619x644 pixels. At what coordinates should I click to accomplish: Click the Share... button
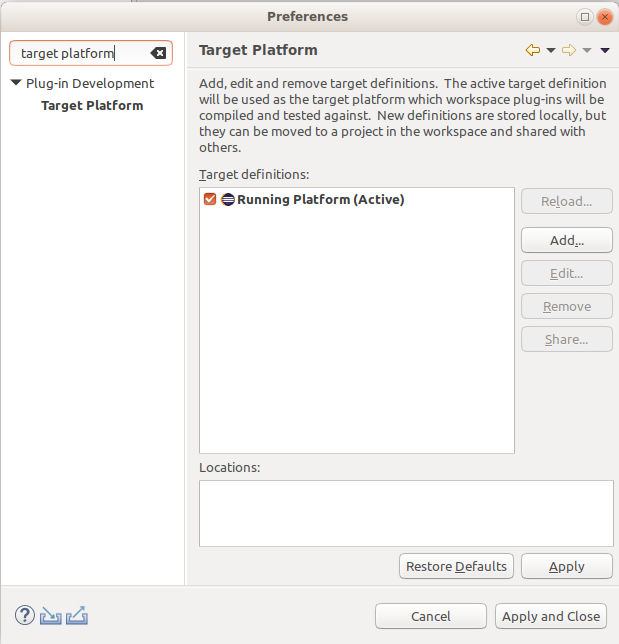pyautogui.click(x=567, y=339)
